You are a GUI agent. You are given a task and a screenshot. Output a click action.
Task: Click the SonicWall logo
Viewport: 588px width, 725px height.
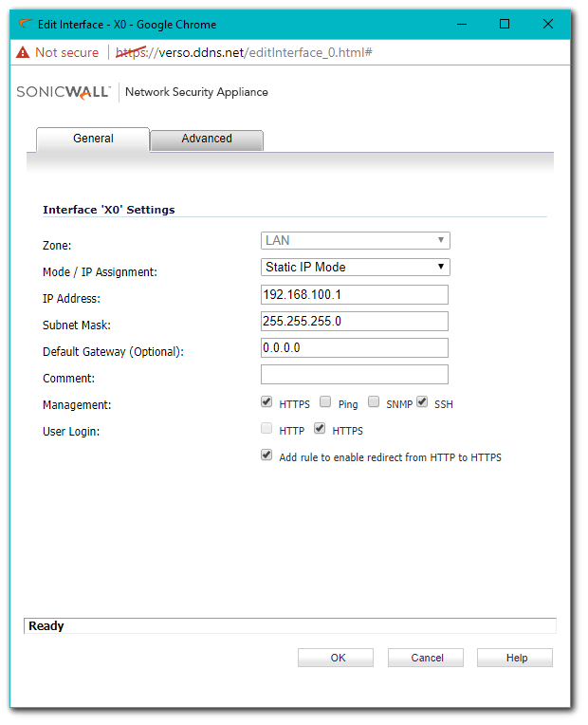point(64,92)
